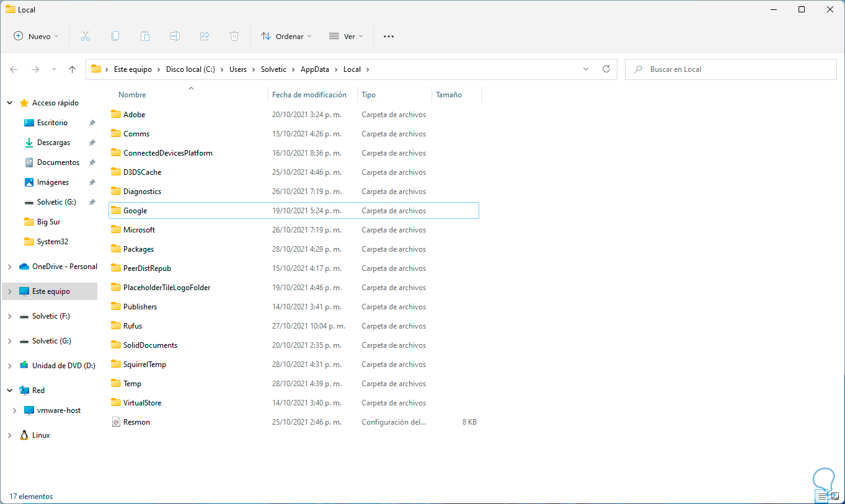
Task: Select the VirtualStore folder row
Action: pyautogui.click(x=294, y=403)
